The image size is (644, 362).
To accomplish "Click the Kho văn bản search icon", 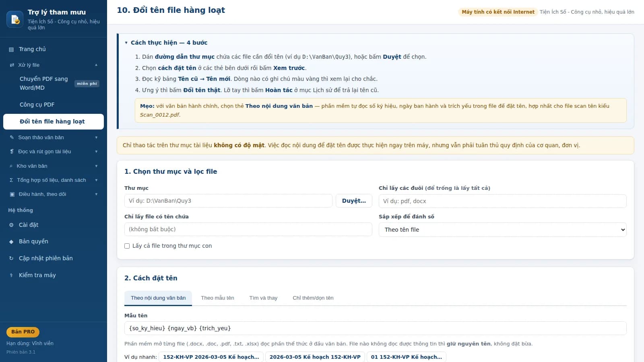I will pyautogui.click(x=11, y=166).
